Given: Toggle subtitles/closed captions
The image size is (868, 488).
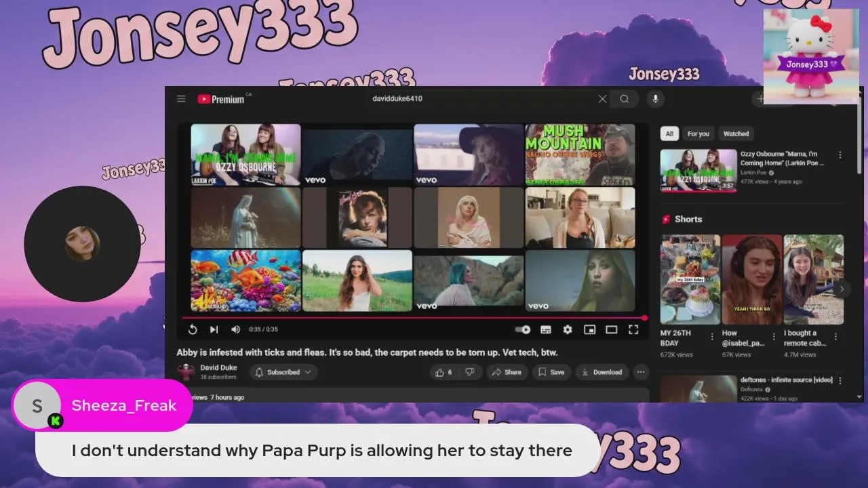Looking at the screenshot, I should (x=545, y=329).
